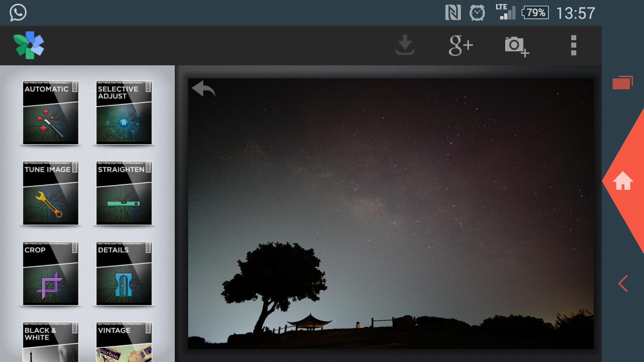The image size is (644, 362).
Task: Open a new photo with camera icon
Action: tap(517, 46)
